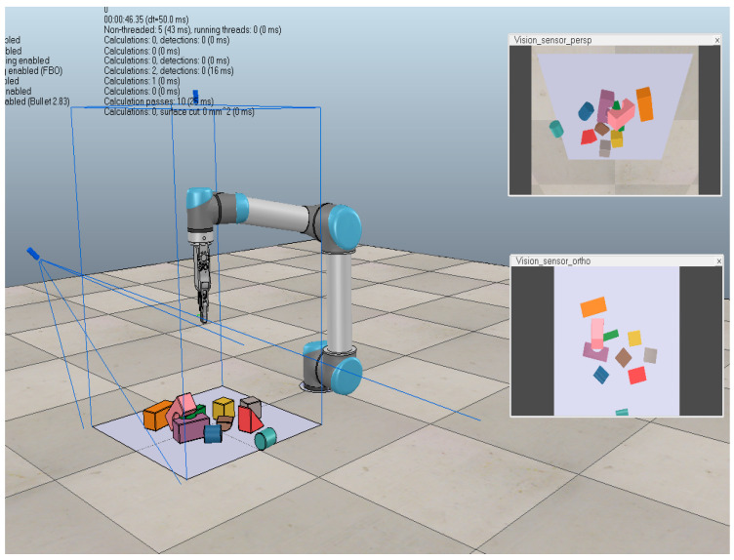Select the robot gripper in the main scene
This screenshot has height=560, width=734.
[203, 279]
